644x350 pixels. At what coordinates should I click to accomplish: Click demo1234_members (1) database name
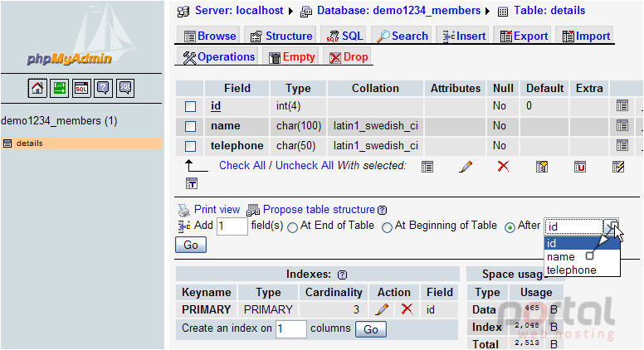[x=59, y=121]
